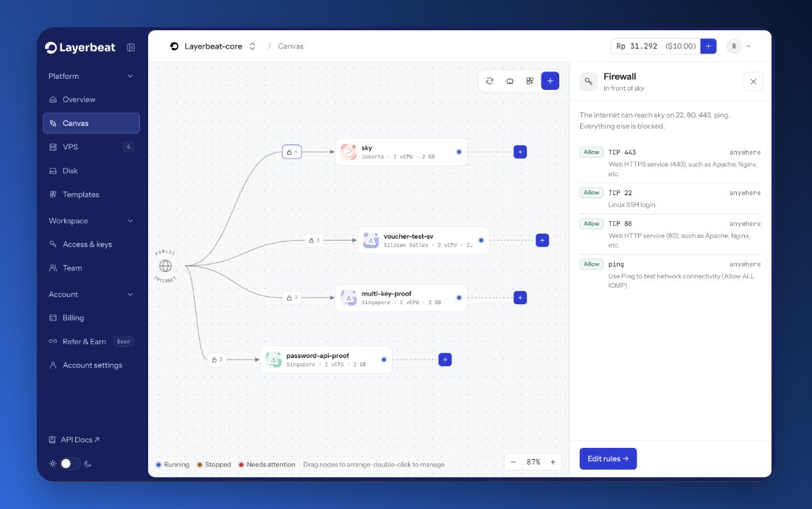Click the VPS count badge 4
812x509 pixels.
click(128, 147)
